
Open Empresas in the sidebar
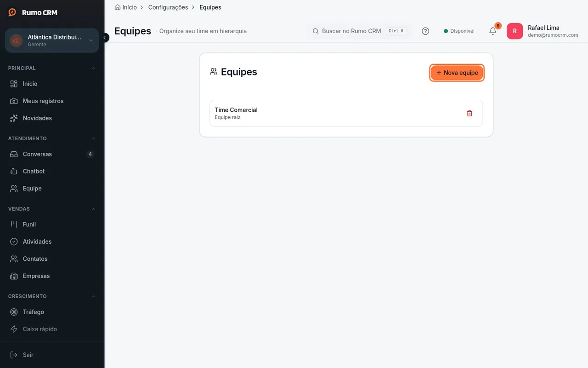pos(52,276)
